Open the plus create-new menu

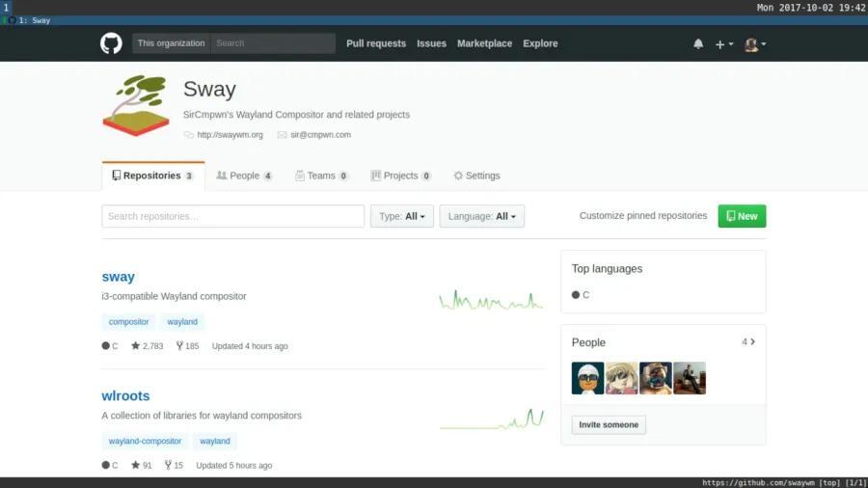click(x=723, y=44)
